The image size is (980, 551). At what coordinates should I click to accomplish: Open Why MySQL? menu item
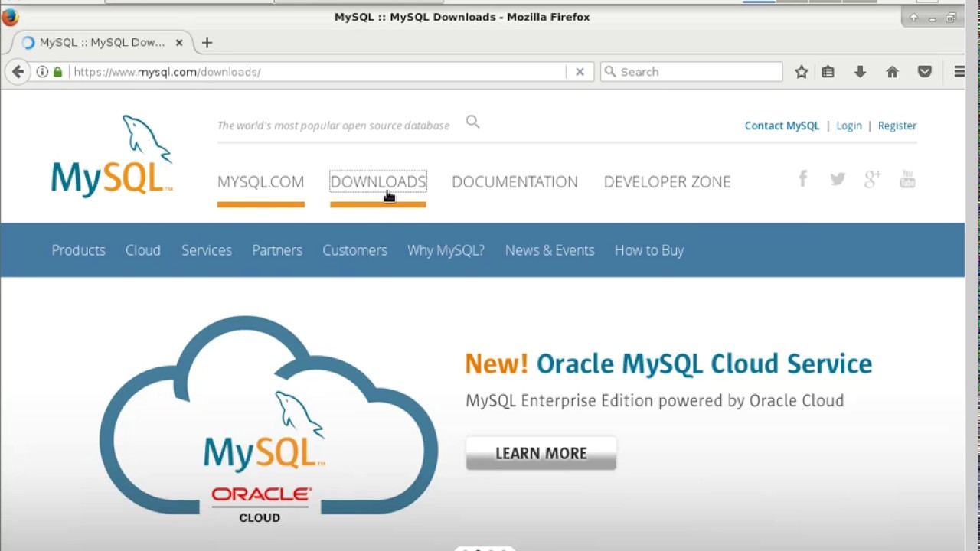point(446,250)
